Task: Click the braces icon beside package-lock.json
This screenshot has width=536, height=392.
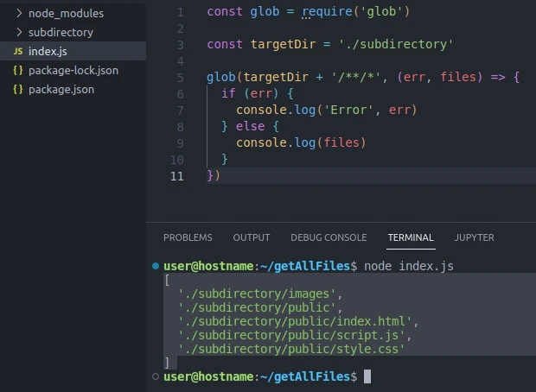Action: [x=18, y=71]
